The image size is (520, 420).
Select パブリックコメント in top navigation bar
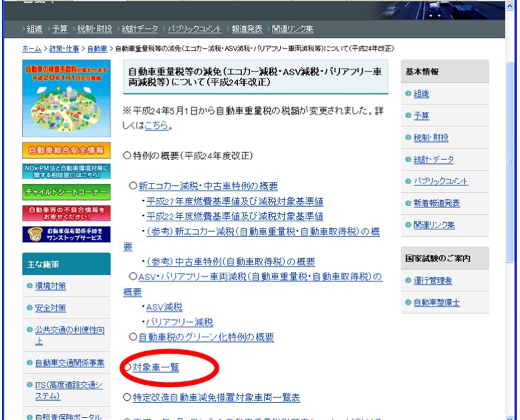pos(194,29)
